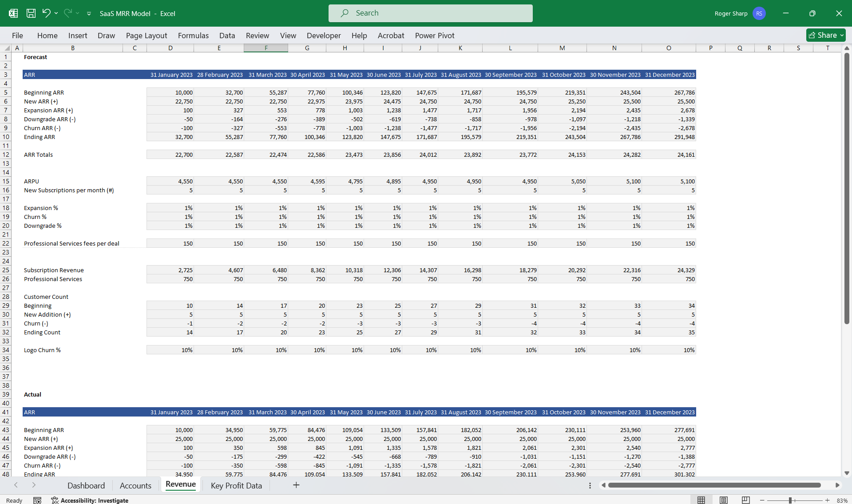Select row 12 header
Screen dimensions: 852x504
pos(6,155)
